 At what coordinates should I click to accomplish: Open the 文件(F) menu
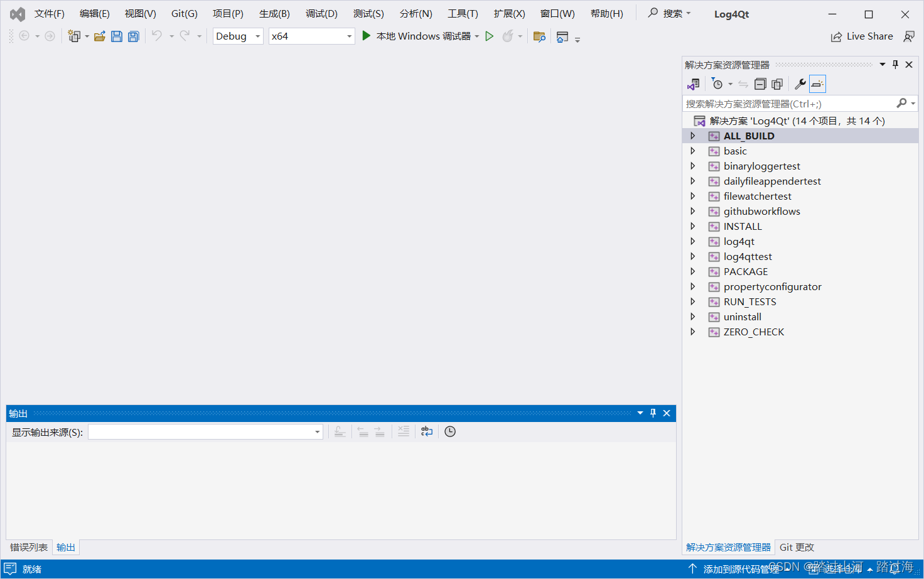pyautogui.click(x=50, y=14)
